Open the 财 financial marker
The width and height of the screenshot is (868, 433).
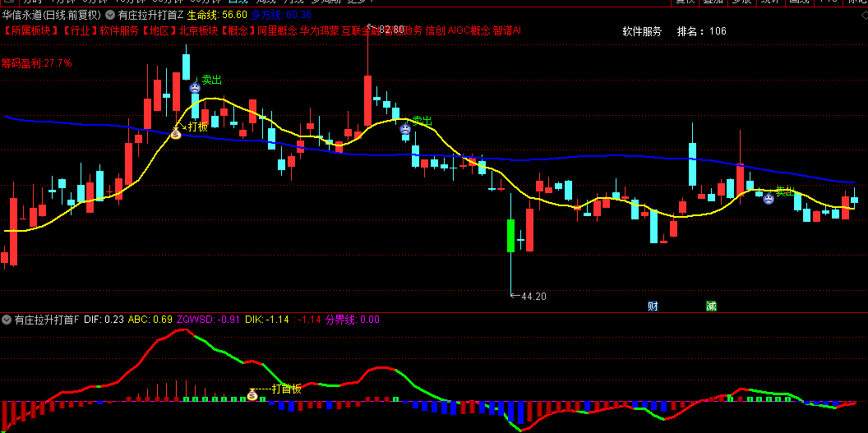click(653, 306)
